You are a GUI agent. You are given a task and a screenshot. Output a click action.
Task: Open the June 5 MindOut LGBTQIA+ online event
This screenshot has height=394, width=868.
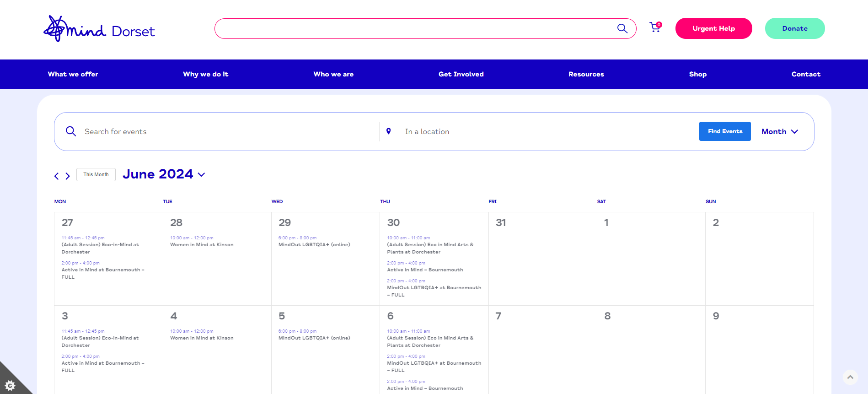(314, 338)
